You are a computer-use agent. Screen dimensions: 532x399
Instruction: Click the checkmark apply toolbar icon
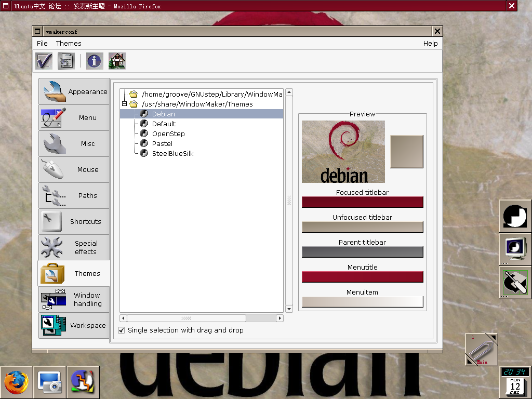click(x=44, y=61)
